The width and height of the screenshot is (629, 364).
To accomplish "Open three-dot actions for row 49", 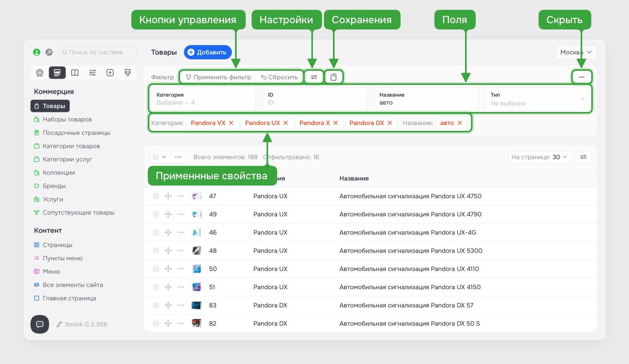I will [x=181, y=214].
